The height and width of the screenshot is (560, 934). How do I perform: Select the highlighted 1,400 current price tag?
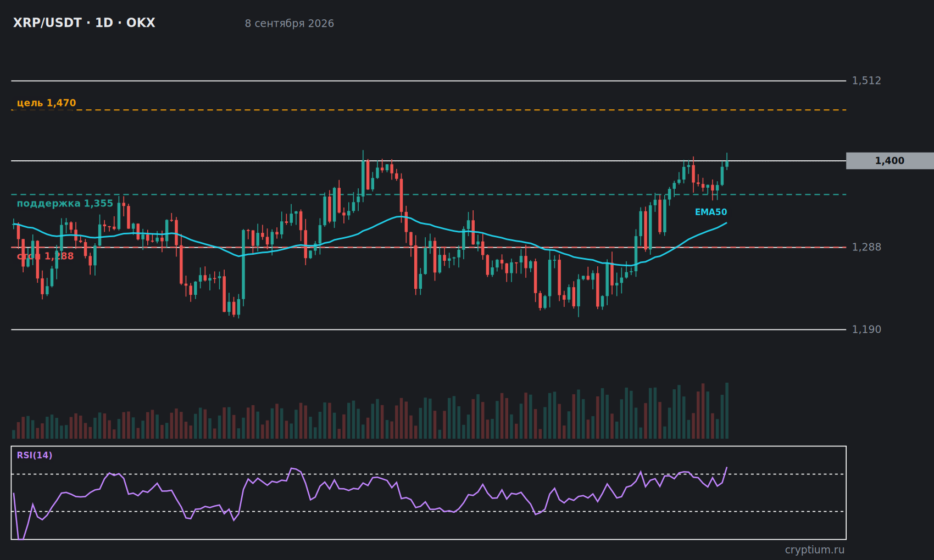pyautogui.click(x=890, y=161)
